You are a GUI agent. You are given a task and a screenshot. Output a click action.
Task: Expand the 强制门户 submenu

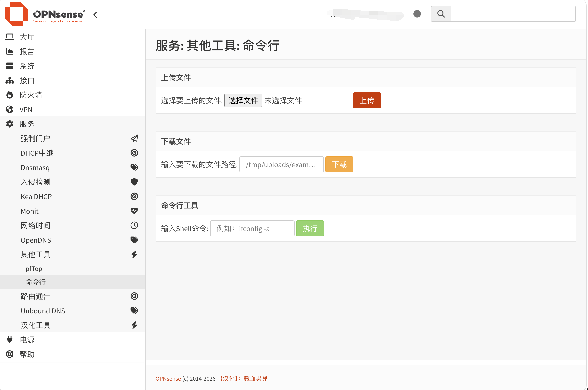coord(73,138)
